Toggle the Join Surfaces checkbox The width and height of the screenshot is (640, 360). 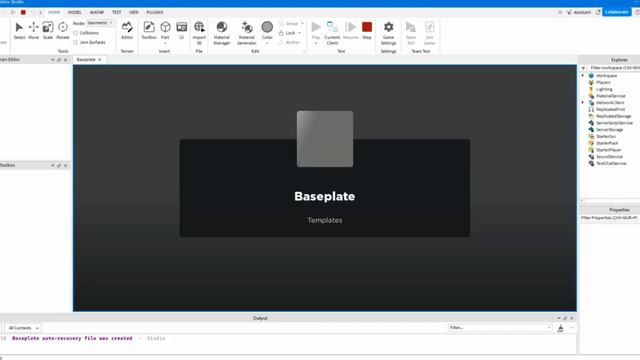[x=76, y=42]
